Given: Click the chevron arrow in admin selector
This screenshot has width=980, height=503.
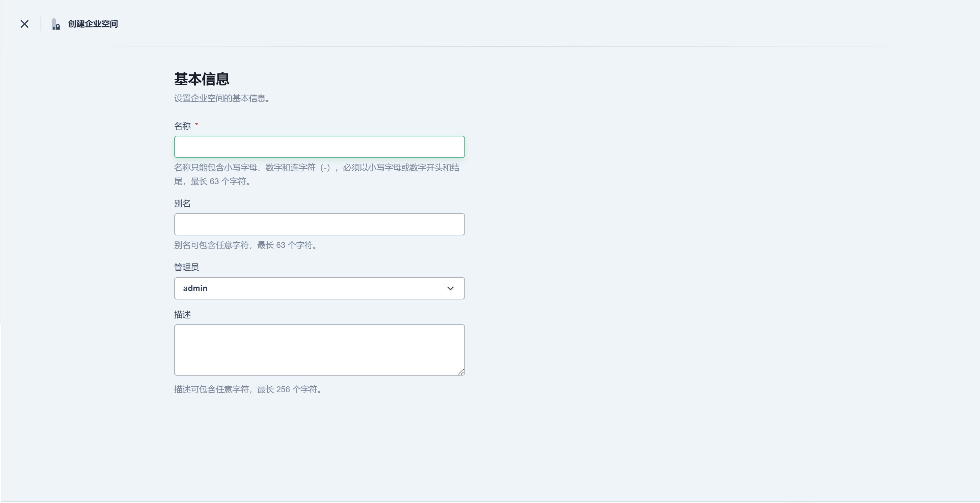Looking at the screenshot, I should coord(450,288).
